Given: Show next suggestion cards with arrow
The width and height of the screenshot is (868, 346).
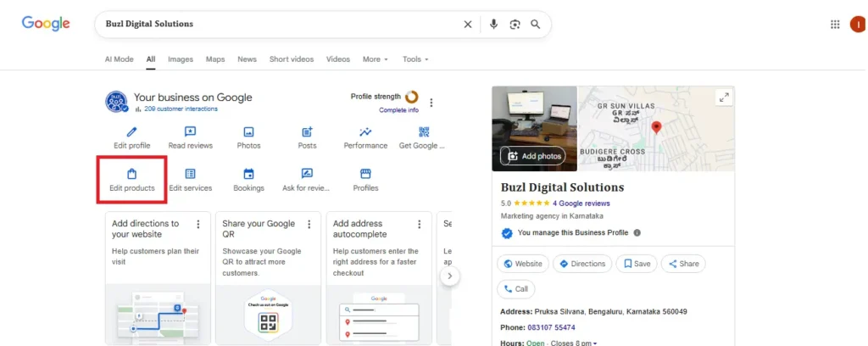Looking at the screenshot, I should click(x=450, y=276).
